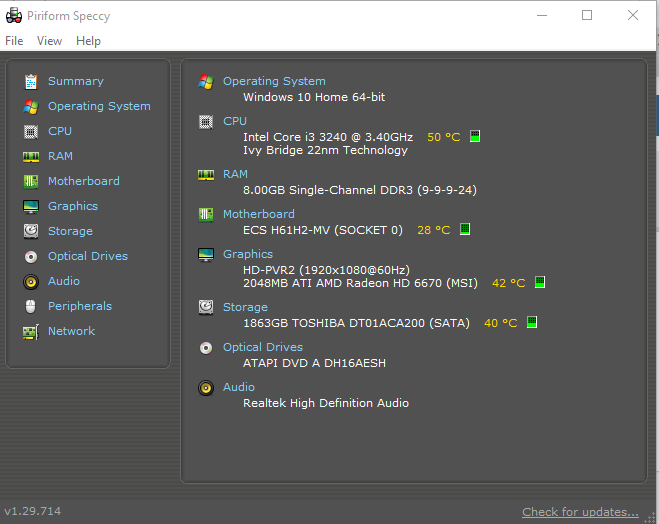The width and height of the screenshot is (659, 524).
Task: Open the RAM section from sidebar
Action: (x=60, y=156)
